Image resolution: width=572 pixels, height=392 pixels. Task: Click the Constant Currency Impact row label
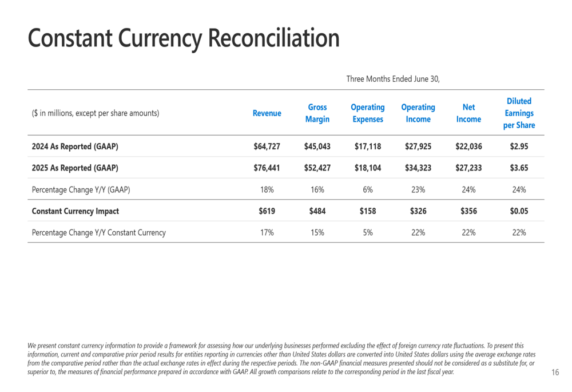[x=75, y=211]
